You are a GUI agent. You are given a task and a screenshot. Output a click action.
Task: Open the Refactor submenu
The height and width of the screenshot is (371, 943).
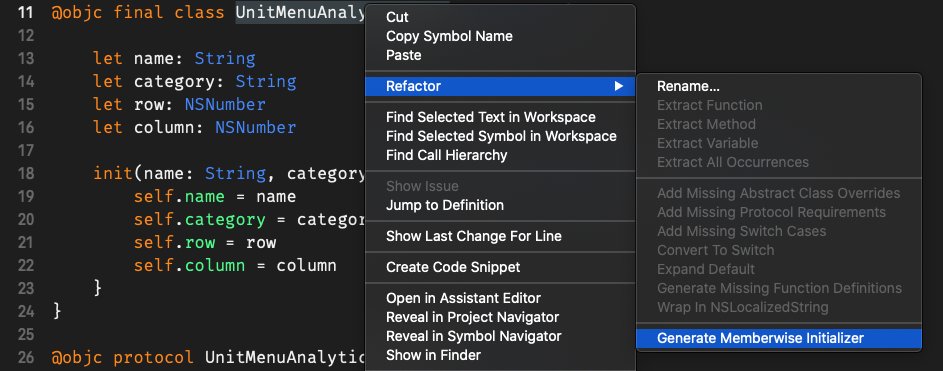[500, 86]
